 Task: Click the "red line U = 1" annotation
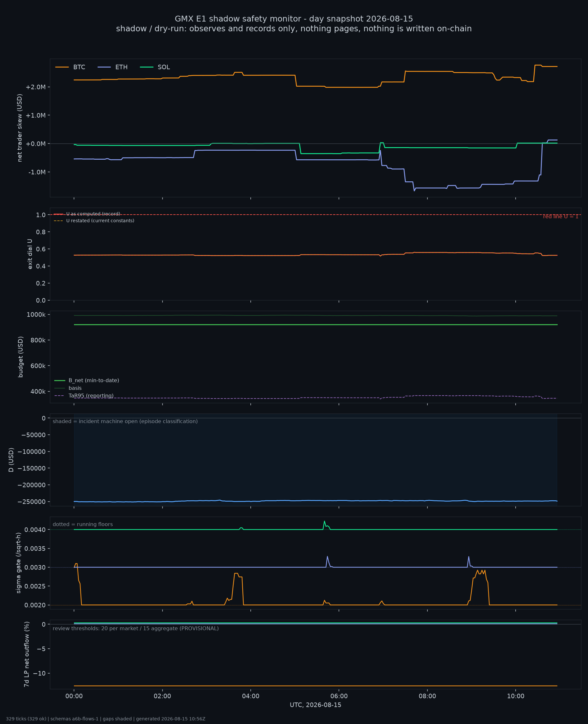tap(561, 217)
